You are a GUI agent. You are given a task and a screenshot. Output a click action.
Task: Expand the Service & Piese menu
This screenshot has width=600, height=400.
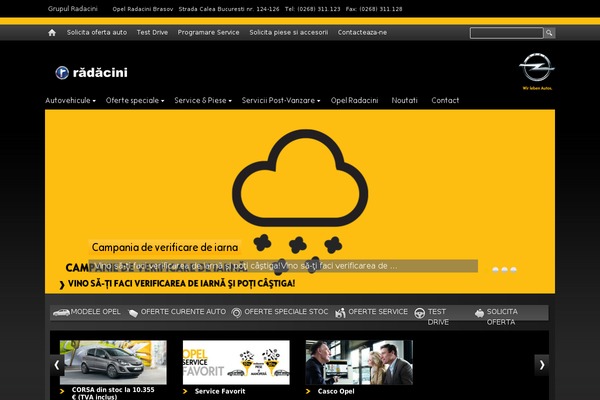coord(203,100)
